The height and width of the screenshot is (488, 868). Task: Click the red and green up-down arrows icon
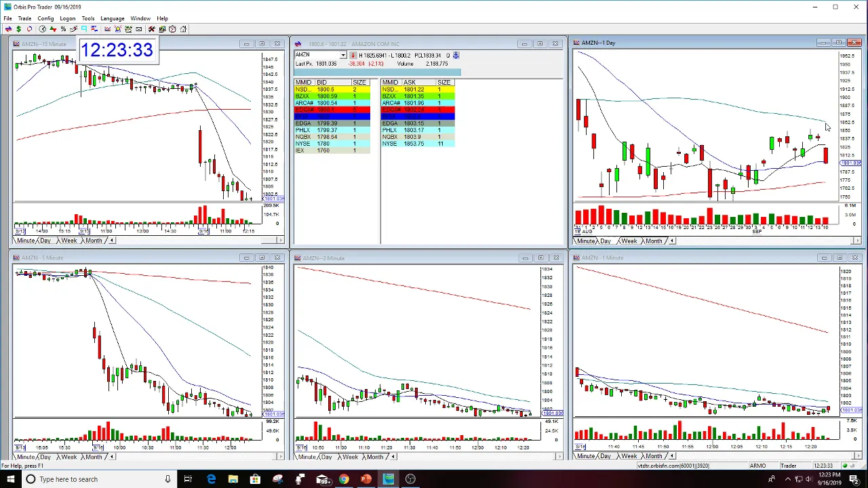point(53,29)
